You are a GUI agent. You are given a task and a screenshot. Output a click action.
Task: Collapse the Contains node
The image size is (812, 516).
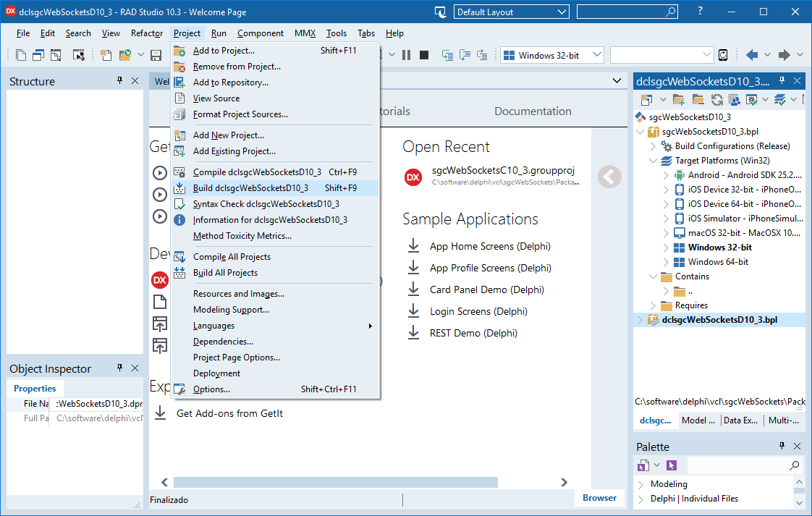[653, 276]
